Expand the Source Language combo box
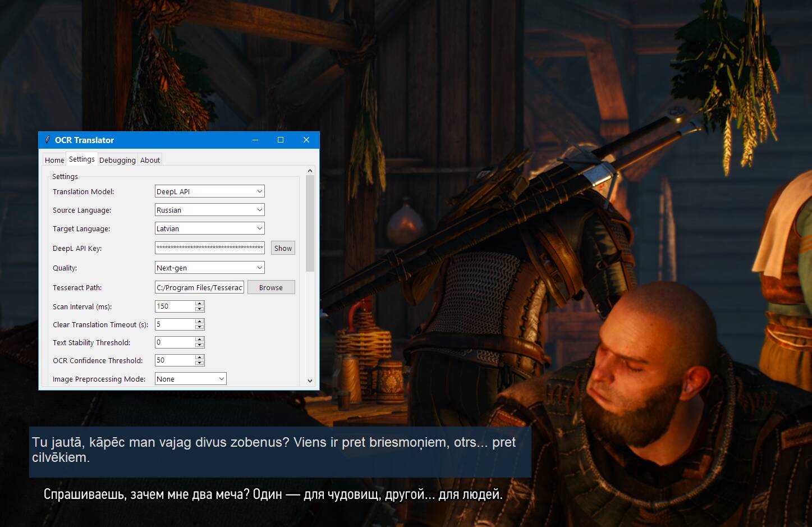Screen dimensions: 812x527 coord(209,210)
